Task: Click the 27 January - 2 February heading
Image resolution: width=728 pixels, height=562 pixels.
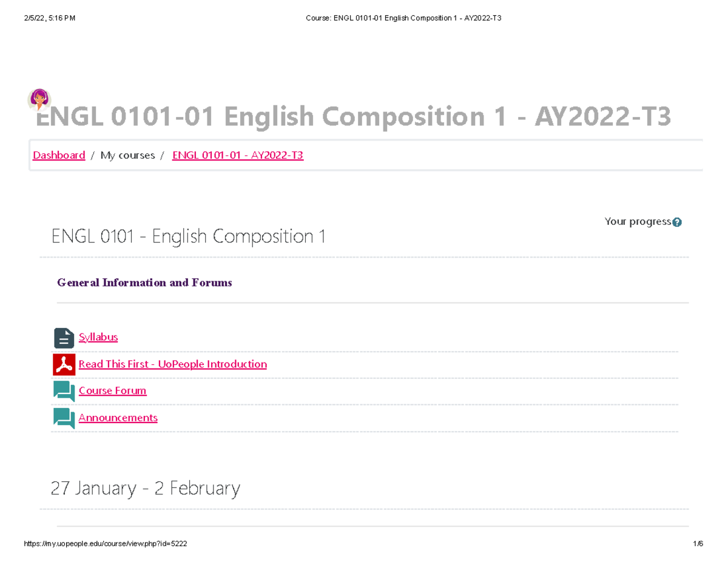Action: click(145, 488)
